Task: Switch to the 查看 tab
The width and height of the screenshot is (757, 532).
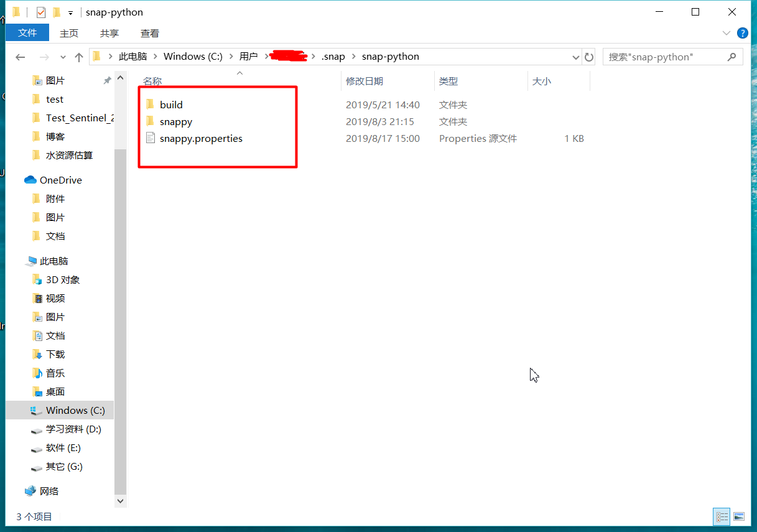Action: point(149,33)
